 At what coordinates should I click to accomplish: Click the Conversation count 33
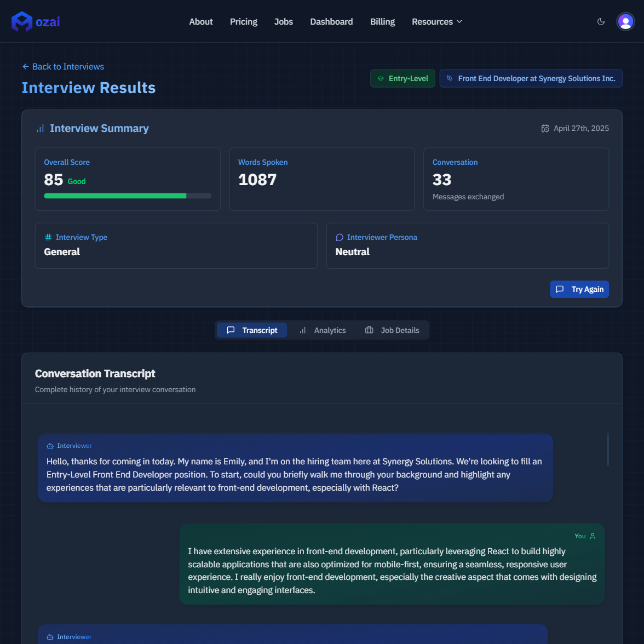[442, 180]
